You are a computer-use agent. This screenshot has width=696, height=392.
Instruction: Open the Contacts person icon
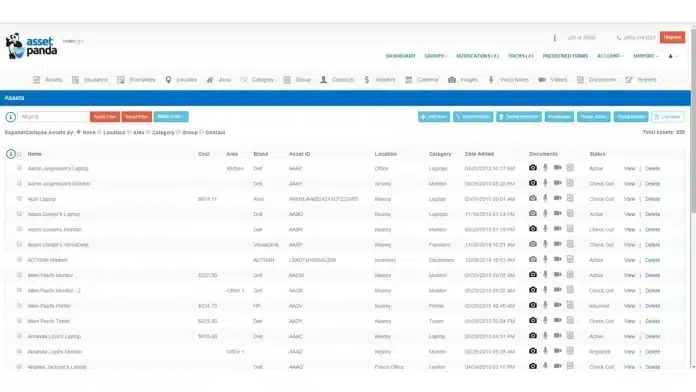pyautogui.click(x=324, y=80)
